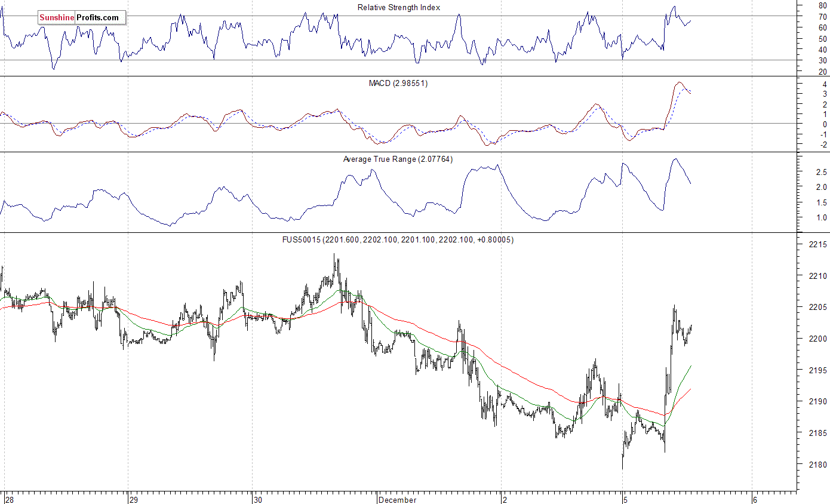Image resolution: width=830 pixels, height=504 pixels.
Task: Click the RSI axis value 70
Action: (822, 17)
